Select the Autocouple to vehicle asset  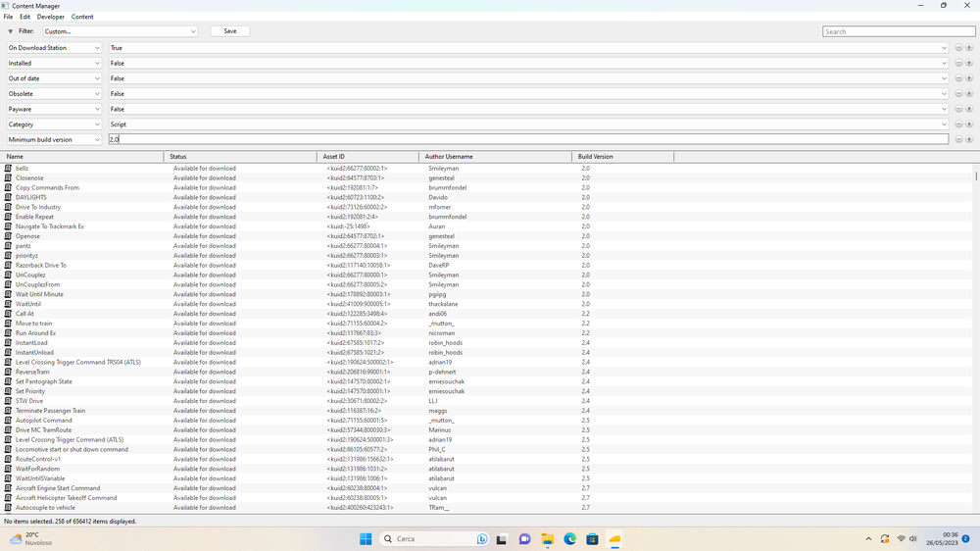click(46, 508)
